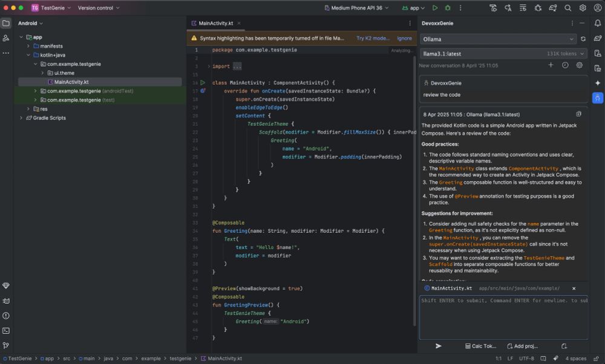Open the Logcat tool window
Viewport: 605px width, 364px height.
[x=6, y=301]
